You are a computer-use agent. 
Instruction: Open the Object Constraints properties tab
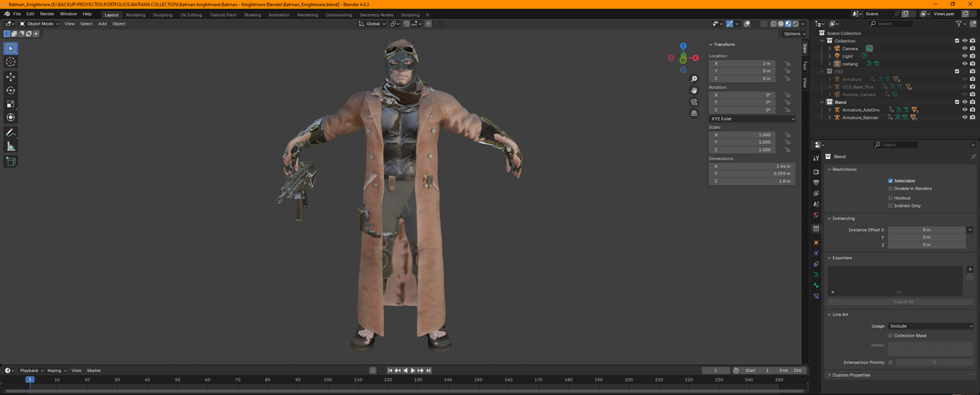click(x=816, y=264)
